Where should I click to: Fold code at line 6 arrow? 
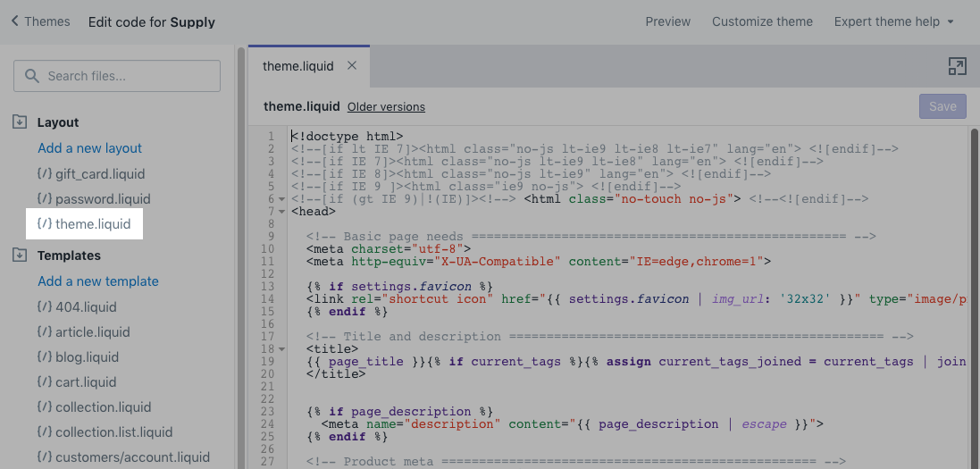pyautogui.click(x=282, y=199)
